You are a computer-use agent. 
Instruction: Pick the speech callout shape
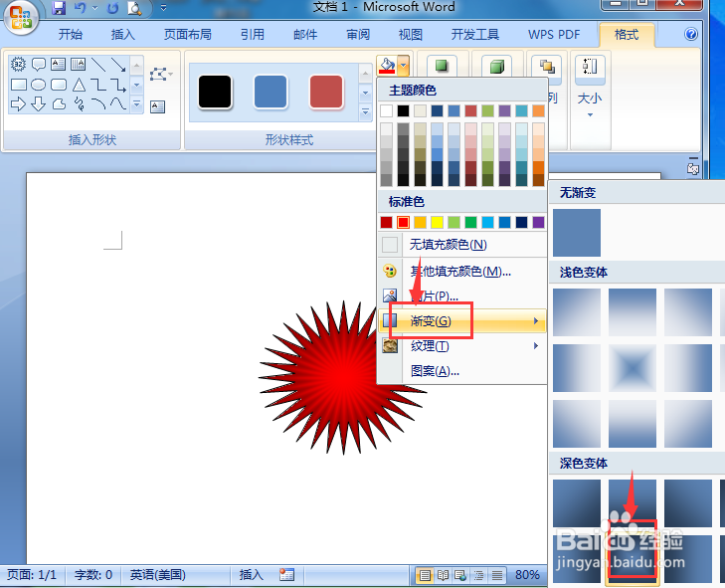39,65
